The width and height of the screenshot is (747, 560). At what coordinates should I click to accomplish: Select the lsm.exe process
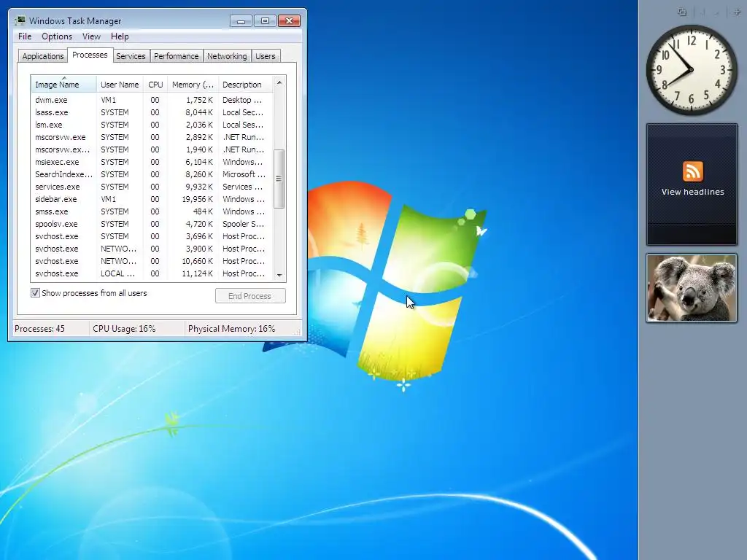(x=152, y=125)
